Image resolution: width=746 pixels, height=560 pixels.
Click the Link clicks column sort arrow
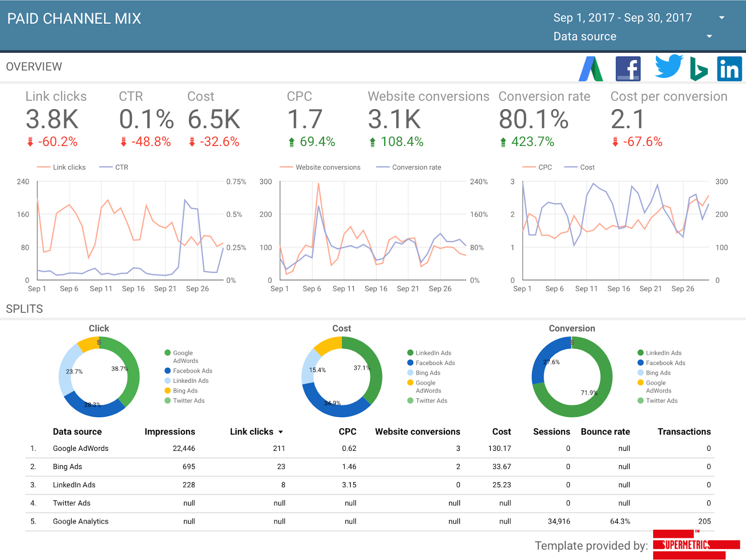[281, 432]
